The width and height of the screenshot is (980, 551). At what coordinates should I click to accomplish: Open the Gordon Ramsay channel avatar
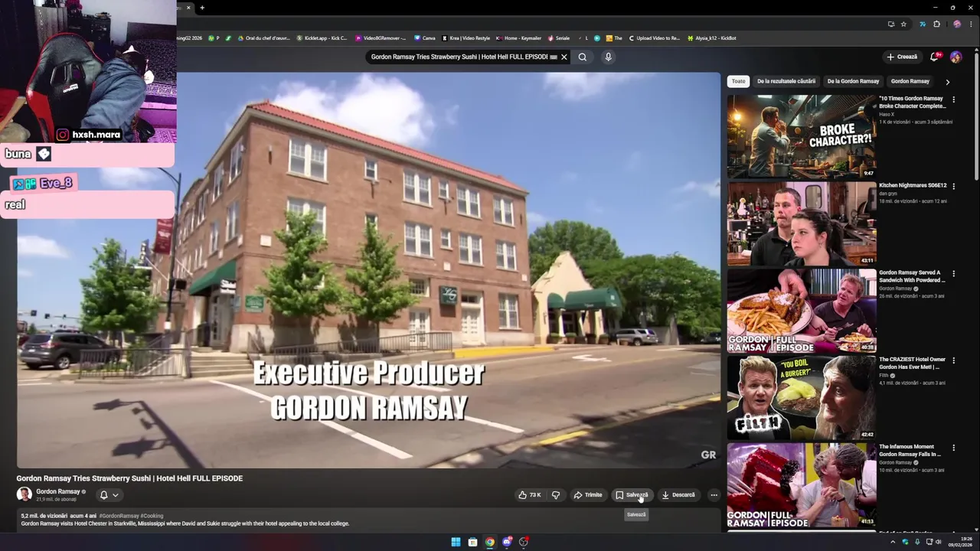[x=24, y=494]
